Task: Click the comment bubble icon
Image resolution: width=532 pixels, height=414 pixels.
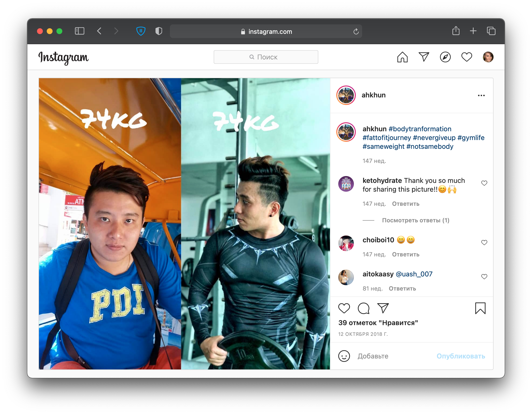Action: [x=363, y=308]
